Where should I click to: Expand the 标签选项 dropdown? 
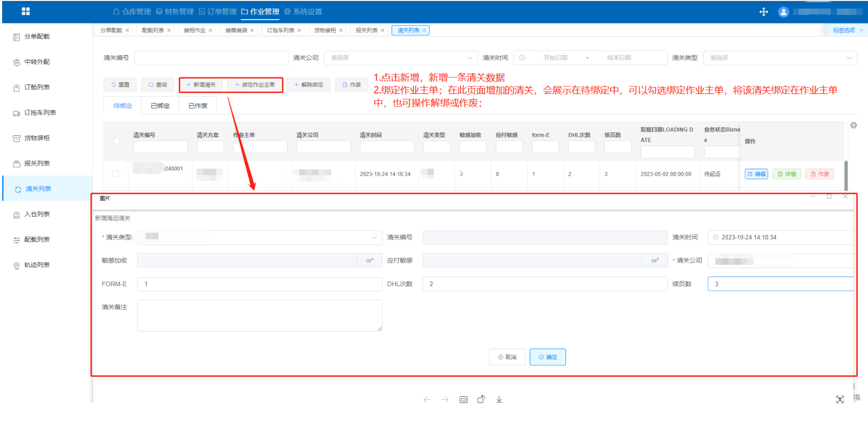point(848,30)
